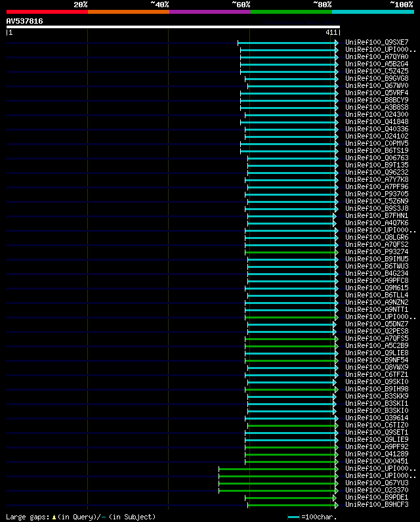420x522 pixels.
Task: Select the UniRef100_B8BCY9 label
Action: click(377, 100)
